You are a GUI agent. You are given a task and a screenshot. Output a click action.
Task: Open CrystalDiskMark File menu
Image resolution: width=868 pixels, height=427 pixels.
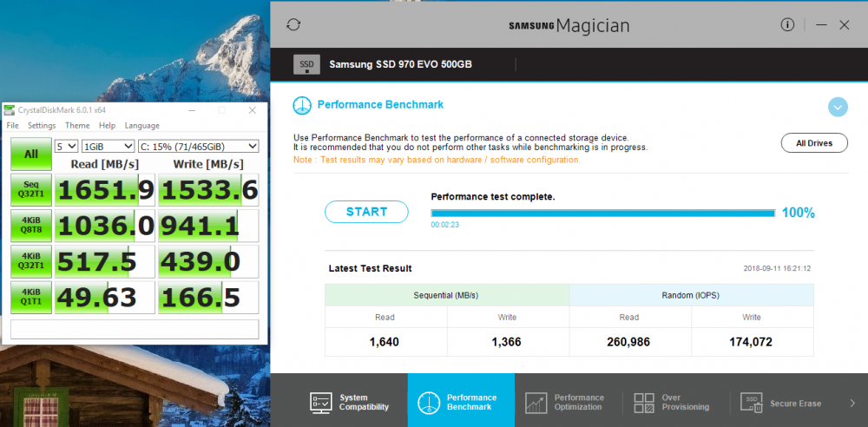[x=13, y=126]
